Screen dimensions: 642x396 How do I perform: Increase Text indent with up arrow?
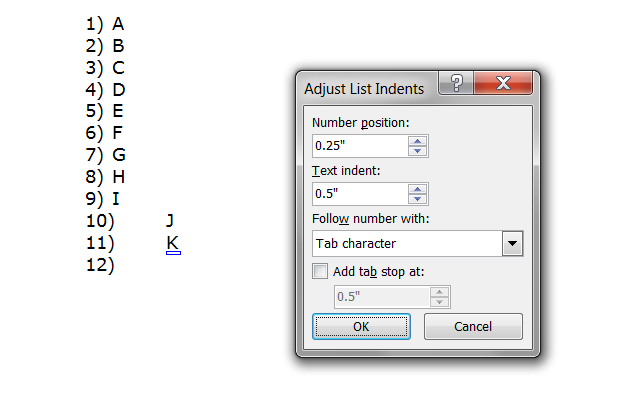click(418, 189)
